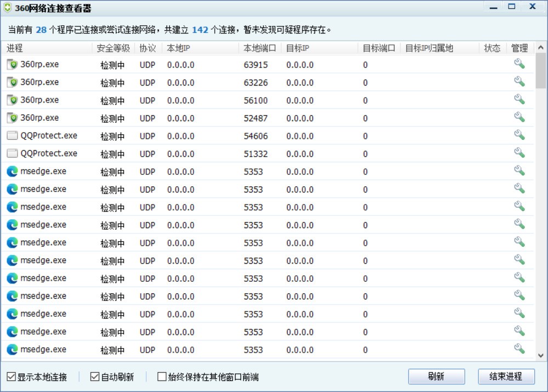Open manage tool for QQProtect.exe port 54606
The image size is (548, 392).
coord(520,135)
